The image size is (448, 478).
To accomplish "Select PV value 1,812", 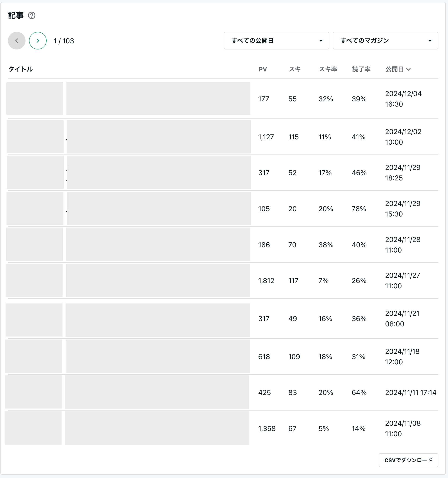I will 266,281.
